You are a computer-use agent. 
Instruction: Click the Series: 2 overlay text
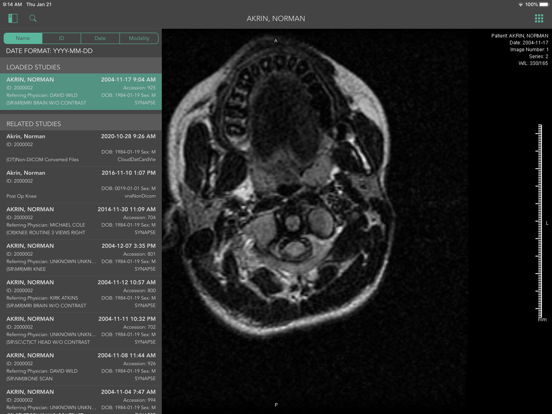point(538,56)
